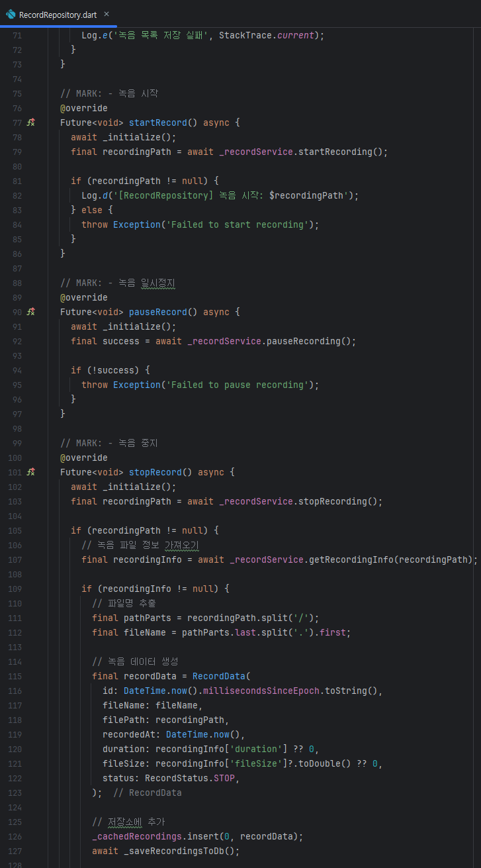This screenshot has width=481, height=868.
Task: Click line number 71 in the gutter
Action: (x=17, y=35)
